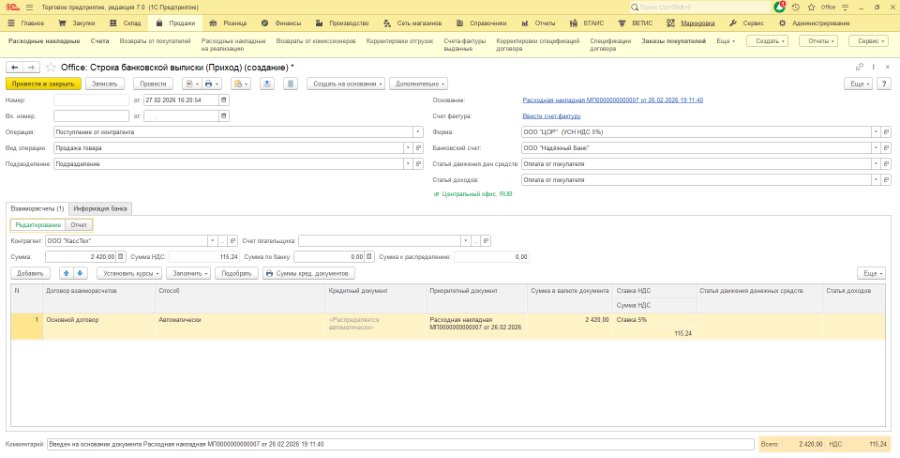
Task: Click the list icon right of the upload icon
Action: (290, 84)
